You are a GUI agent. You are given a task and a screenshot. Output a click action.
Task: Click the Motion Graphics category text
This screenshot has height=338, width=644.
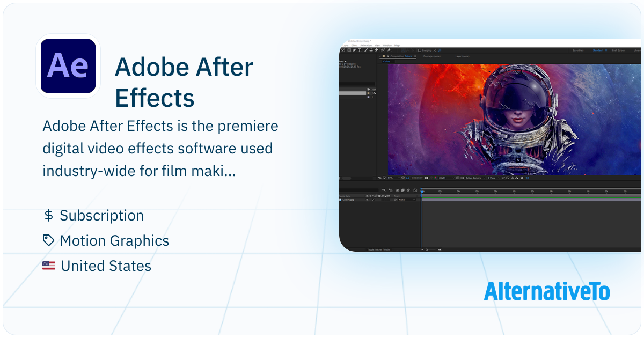point(114,240)
